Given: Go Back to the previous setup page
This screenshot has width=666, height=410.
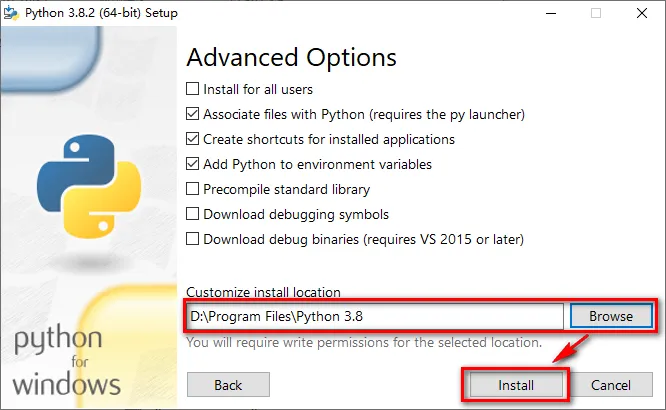Looking at the screenshot, I should coord(228,385).
